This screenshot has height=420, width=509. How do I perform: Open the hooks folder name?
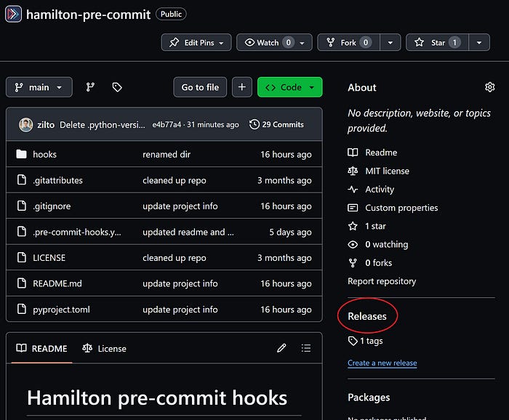tap(45, 154)
